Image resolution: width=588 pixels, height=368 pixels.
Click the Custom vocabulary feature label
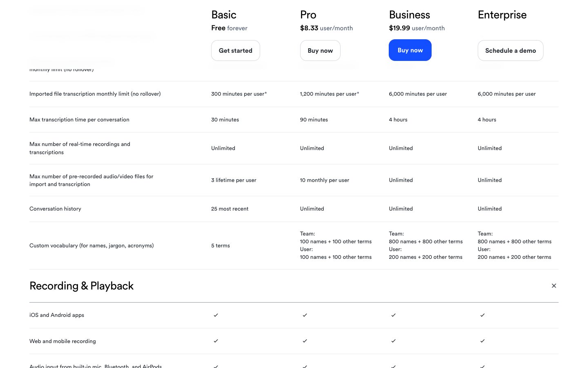[91, 246]
